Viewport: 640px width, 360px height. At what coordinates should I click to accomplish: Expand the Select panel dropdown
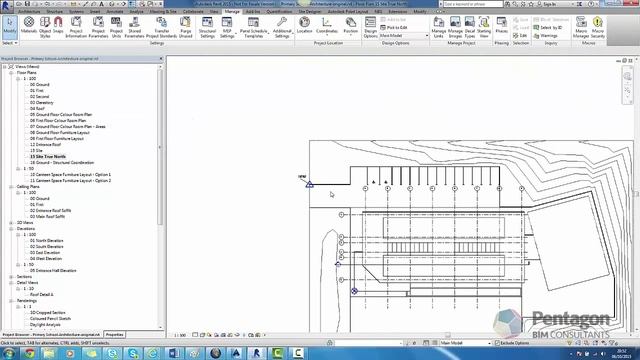10,43
